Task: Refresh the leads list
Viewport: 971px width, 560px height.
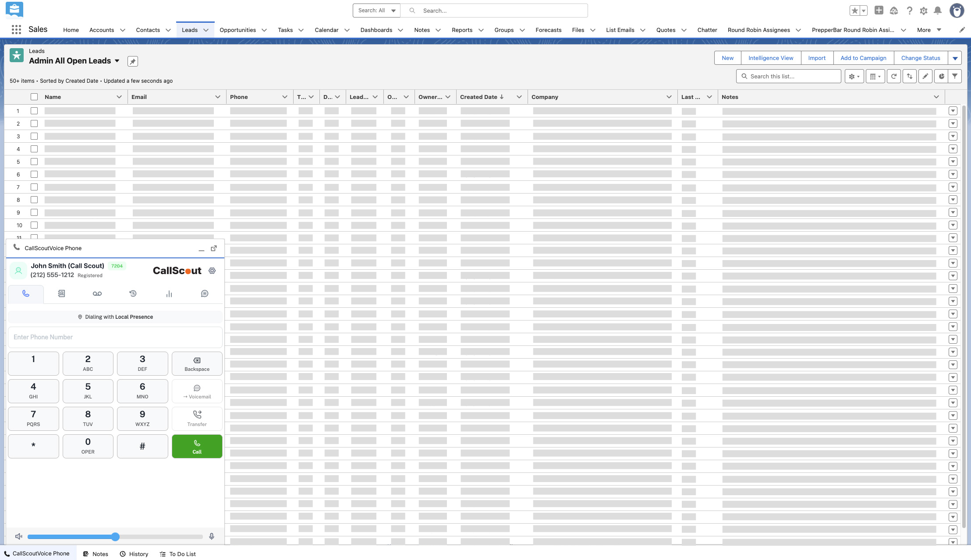Action: click(x=894, y=76)
